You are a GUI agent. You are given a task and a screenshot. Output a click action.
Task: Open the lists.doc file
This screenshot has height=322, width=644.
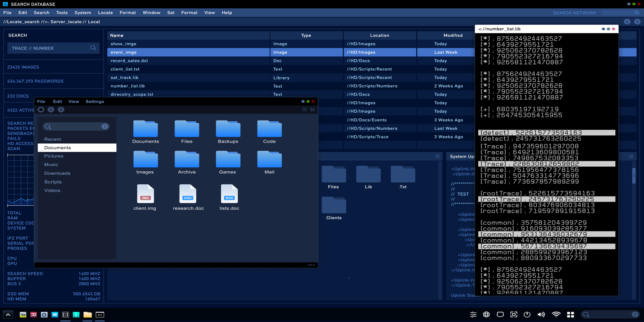[x=229, y=197]
